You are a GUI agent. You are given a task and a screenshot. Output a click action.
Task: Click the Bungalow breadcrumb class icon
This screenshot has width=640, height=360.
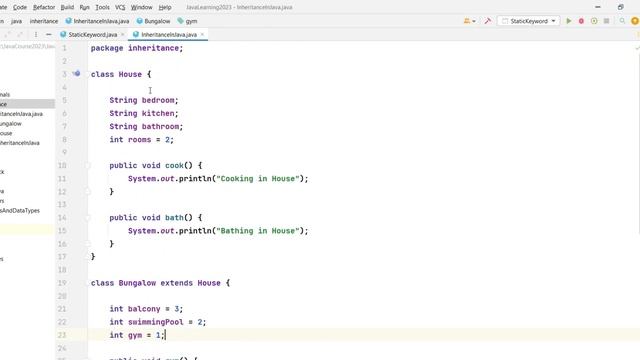140,21
